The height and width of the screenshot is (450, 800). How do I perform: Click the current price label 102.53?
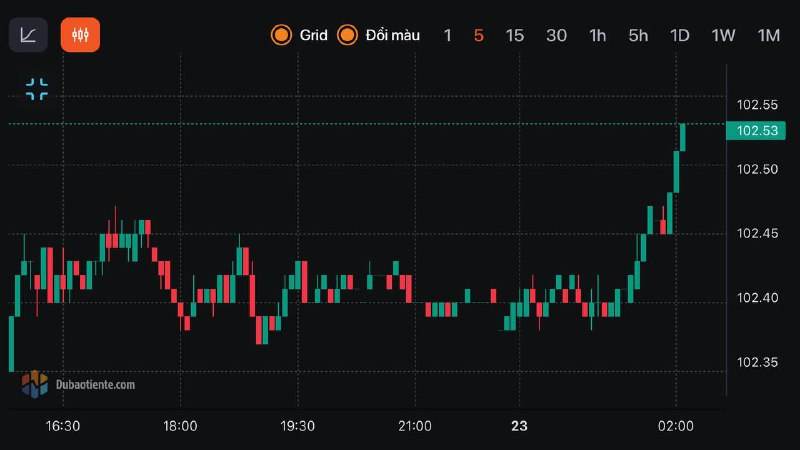[x=757, y=131]
